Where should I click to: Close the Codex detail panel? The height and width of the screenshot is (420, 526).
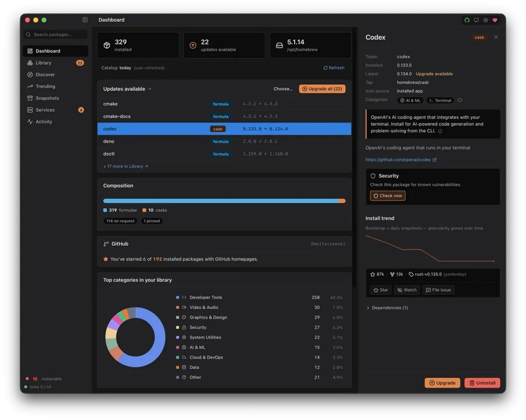tap(496, 37)
